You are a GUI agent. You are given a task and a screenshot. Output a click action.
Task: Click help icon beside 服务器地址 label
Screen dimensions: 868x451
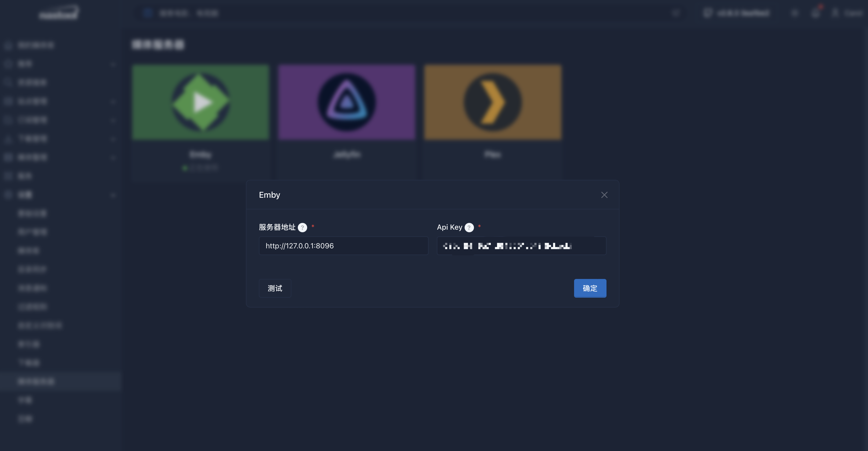pos(302,228)
